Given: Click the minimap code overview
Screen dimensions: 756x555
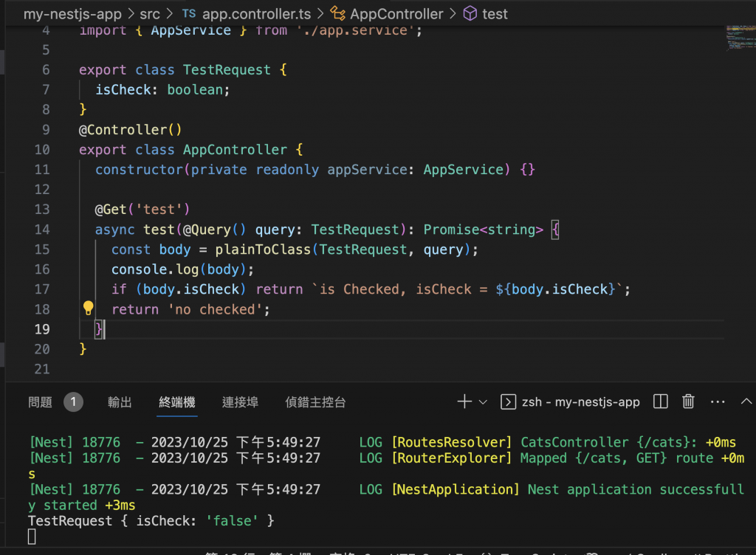Looking at the screenshot, I should [740, 38].
